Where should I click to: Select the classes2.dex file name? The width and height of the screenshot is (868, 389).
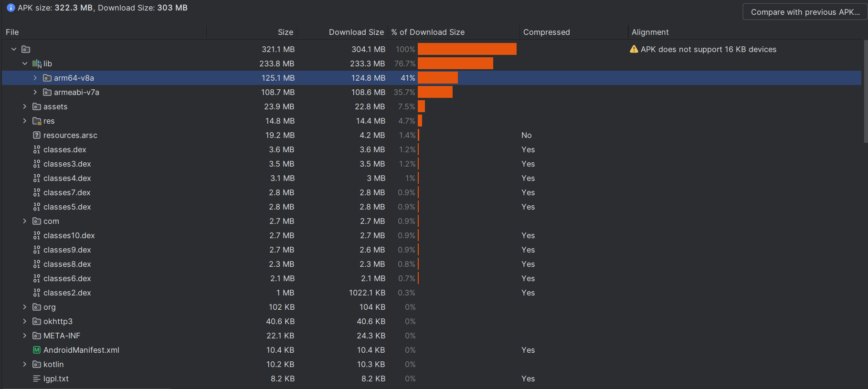click(67, 293)
